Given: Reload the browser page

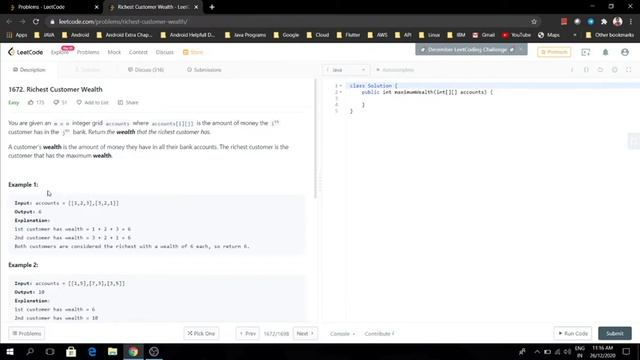Looking at the screenshot, I should pyautogui.click(x=36, y=22).
